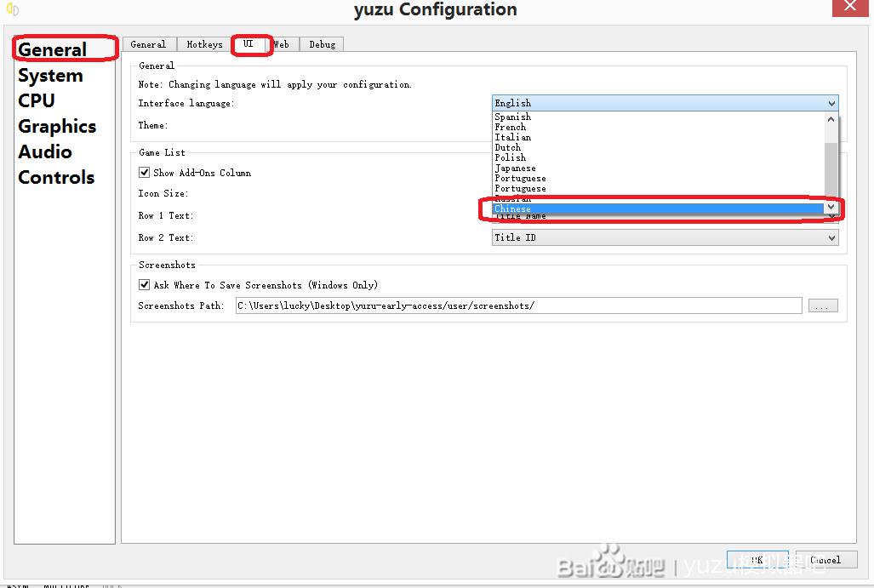Image resolution: width=874 pixels, height=588 pixels.
Task: Click the Screenshots Path input field
Action: tap(519, 305)
